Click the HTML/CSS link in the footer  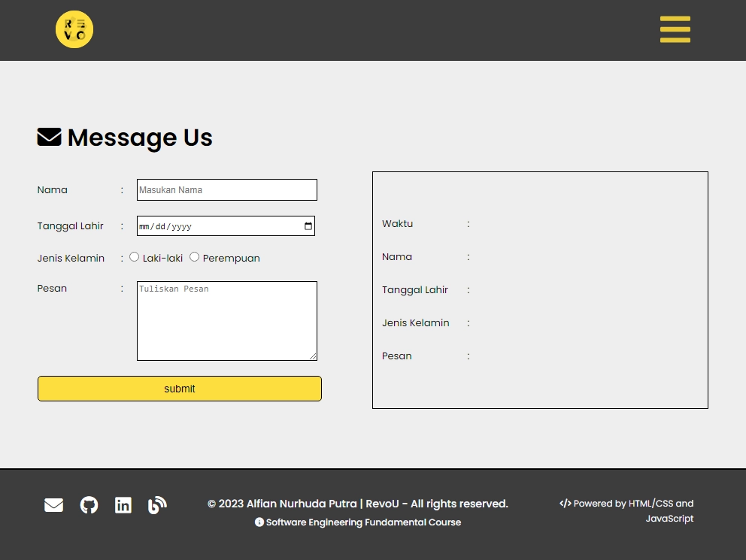pos(649,504)
